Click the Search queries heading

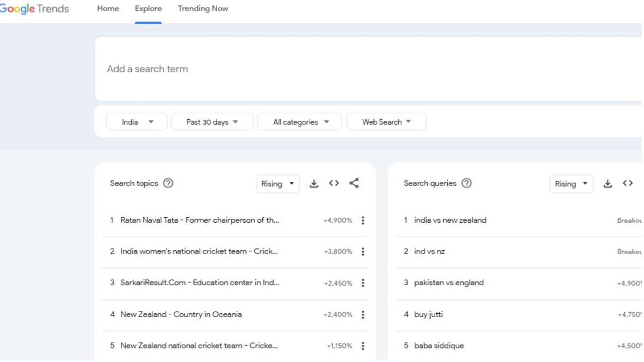pyautogui.click(x=430, y=184)
